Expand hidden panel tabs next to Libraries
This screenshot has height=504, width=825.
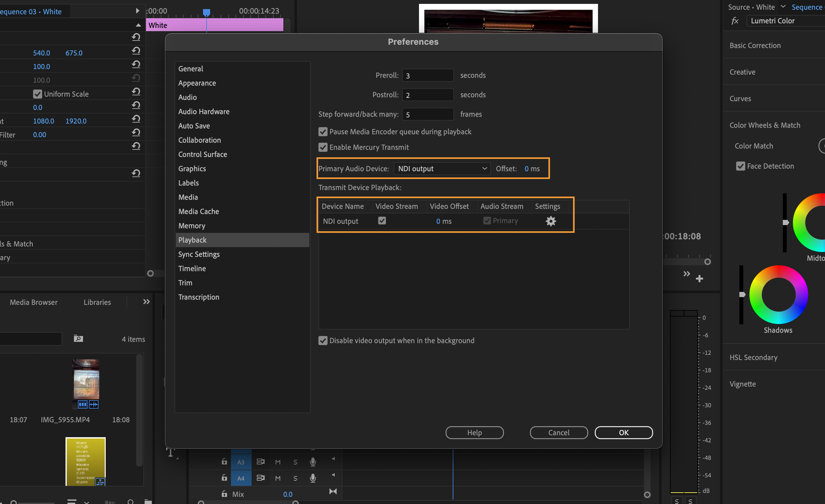pos(146,302)
